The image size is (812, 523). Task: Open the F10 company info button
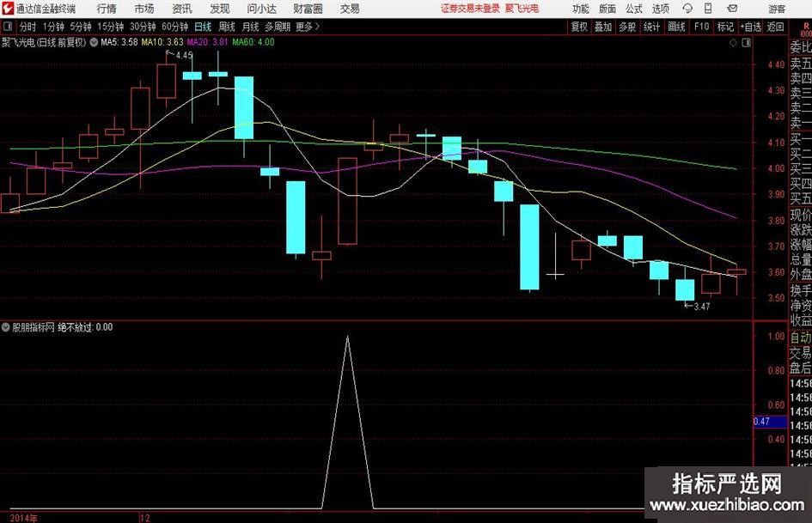point(702,27)
